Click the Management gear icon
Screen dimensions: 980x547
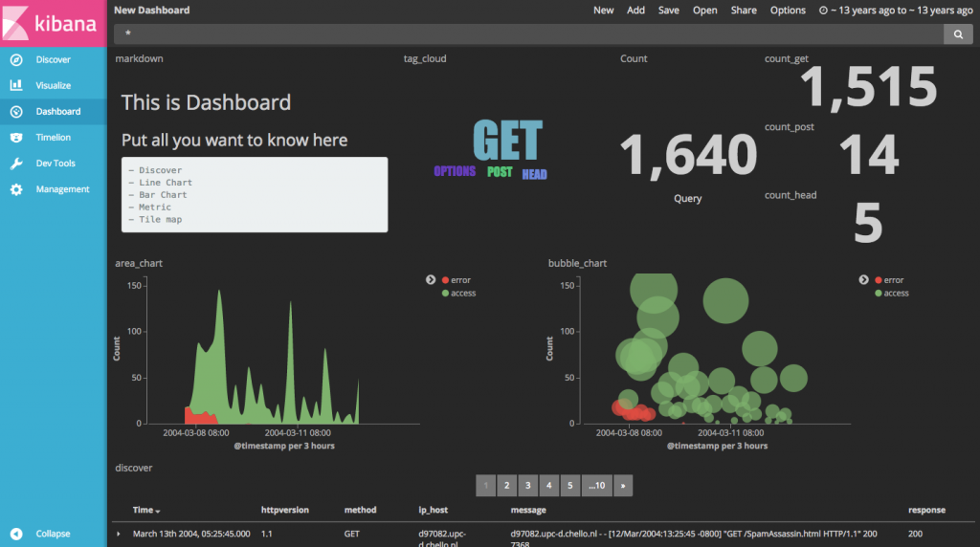pyautogui.click(x=16, y=189)
